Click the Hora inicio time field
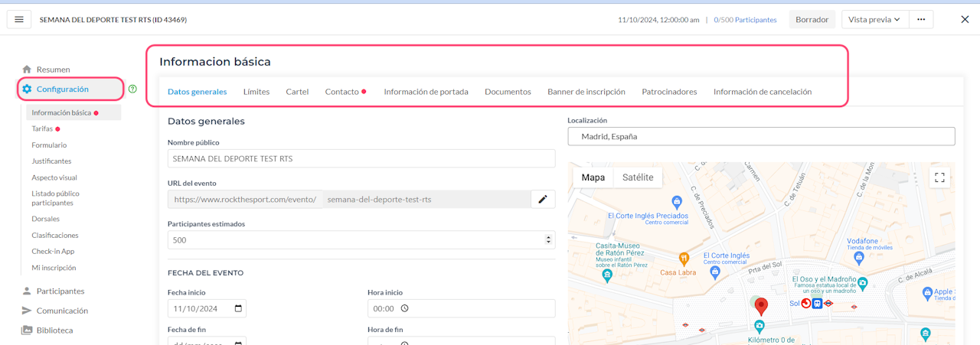Viewport: 980px width, 345px height. click(461, 308)
